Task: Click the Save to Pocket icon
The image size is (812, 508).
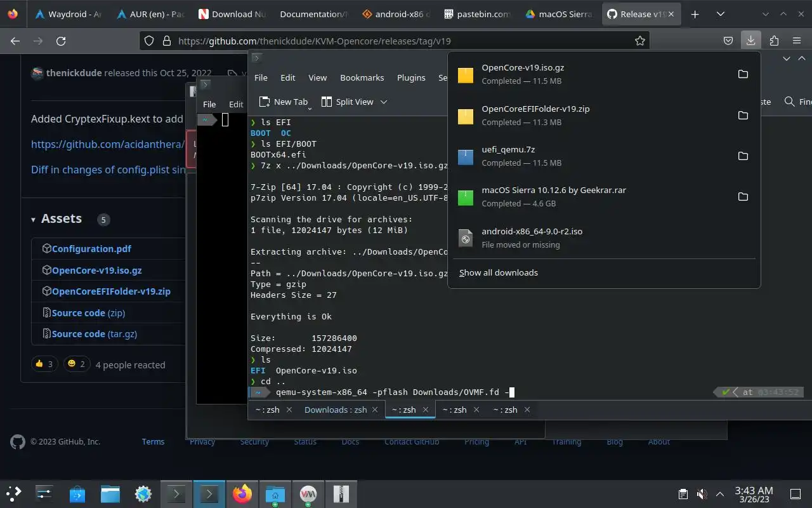Action: [x=728, y=41]
